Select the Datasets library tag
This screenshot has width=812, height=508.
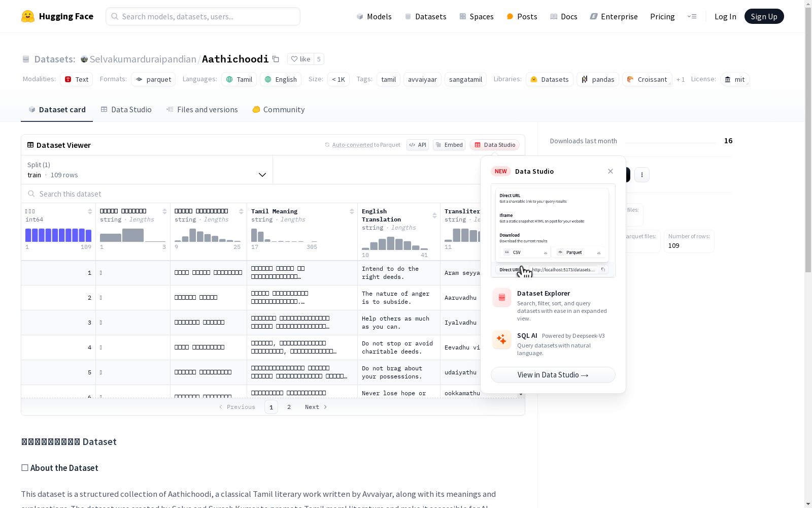point(550,79)
